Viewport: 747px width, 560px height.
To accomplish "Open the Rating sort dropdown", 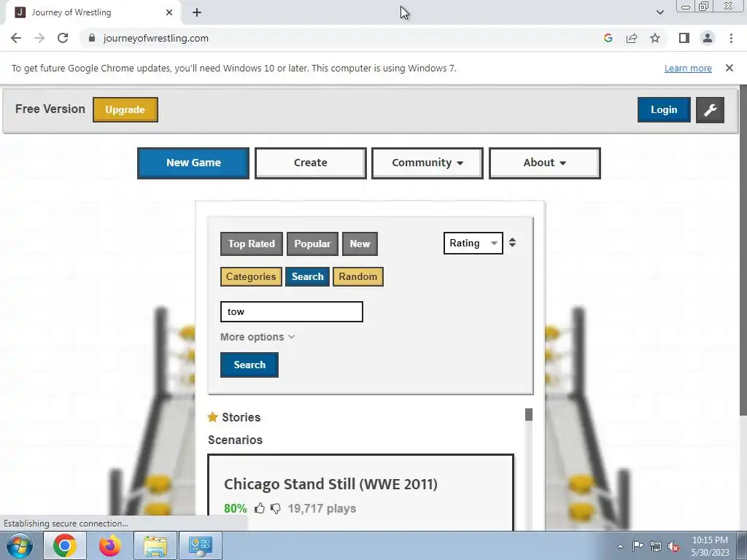I will [x=473, y=244].
